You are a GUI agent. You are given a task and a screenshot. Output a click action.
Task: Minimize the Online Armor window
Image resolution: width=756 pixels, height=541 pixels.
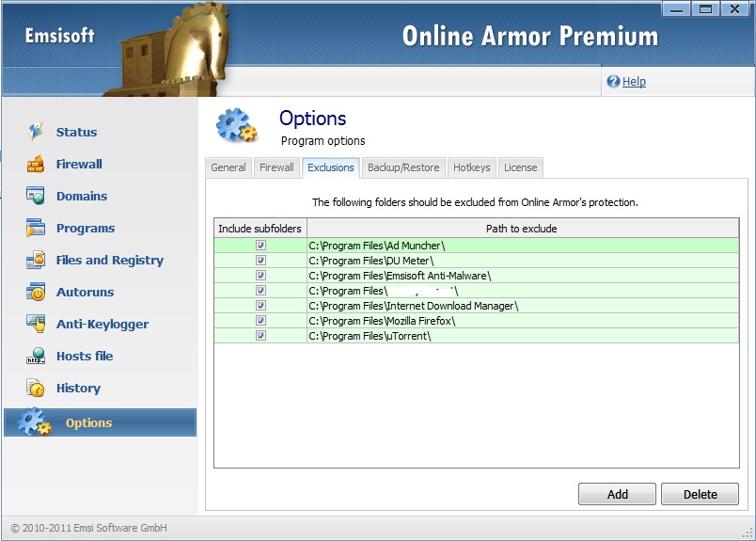[x=676, y=8]
